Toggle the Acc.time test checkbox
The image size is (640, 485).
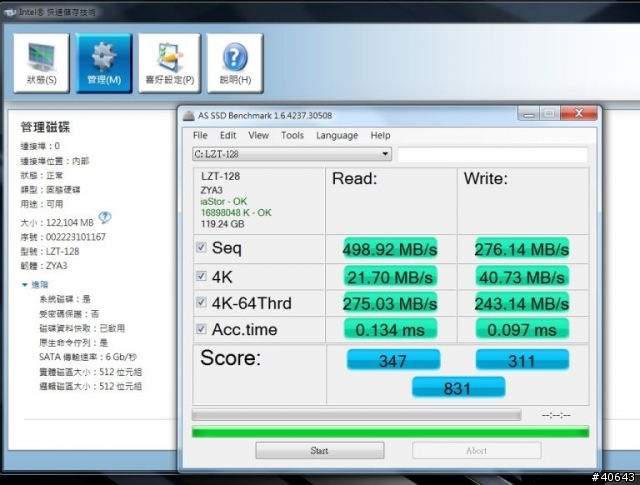[x=201, y=329]
